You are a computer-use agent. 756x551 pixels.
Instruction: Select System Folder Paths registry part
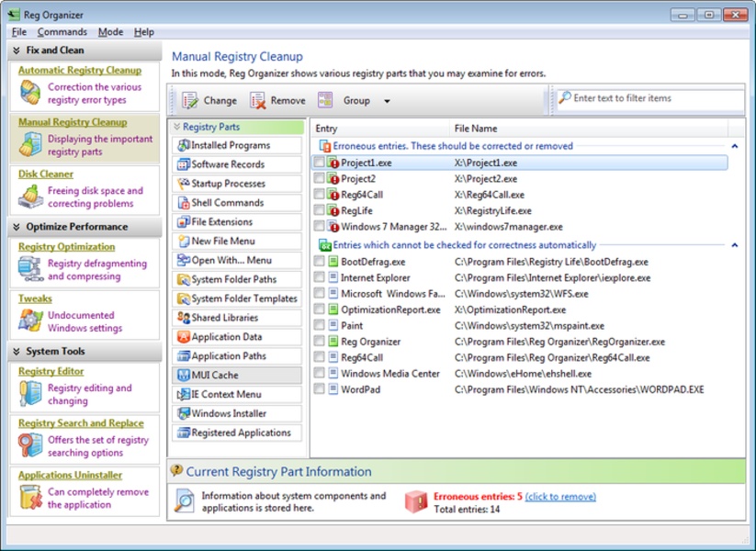(237, 279)
